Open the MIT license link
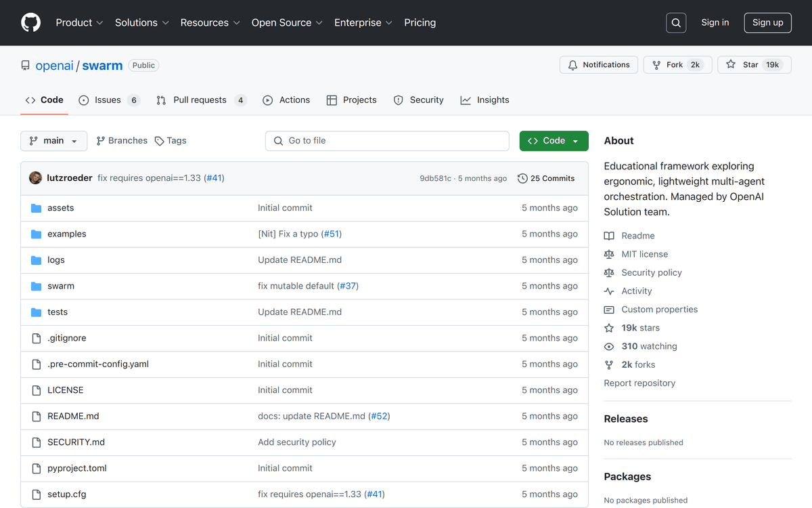 (x=644, y=254)
